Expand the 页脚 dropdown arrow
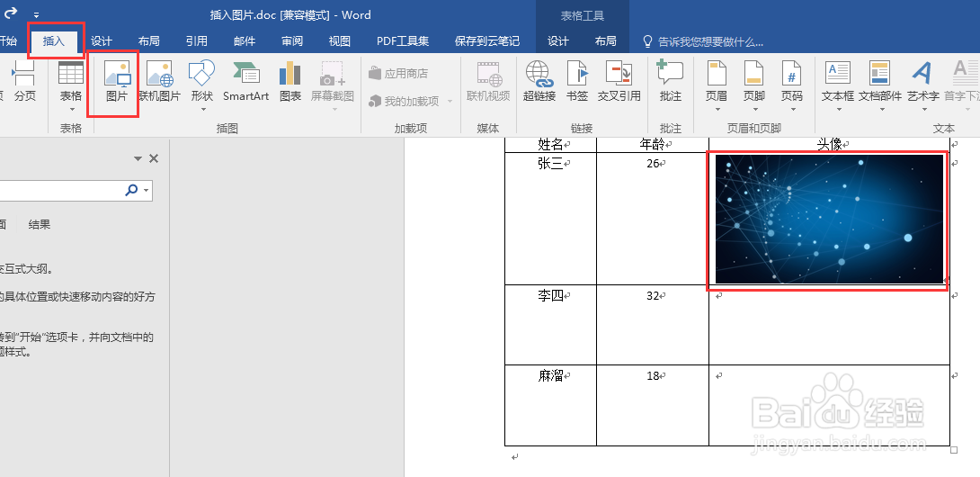Screen dimensions: 980x477 [754, 110]
